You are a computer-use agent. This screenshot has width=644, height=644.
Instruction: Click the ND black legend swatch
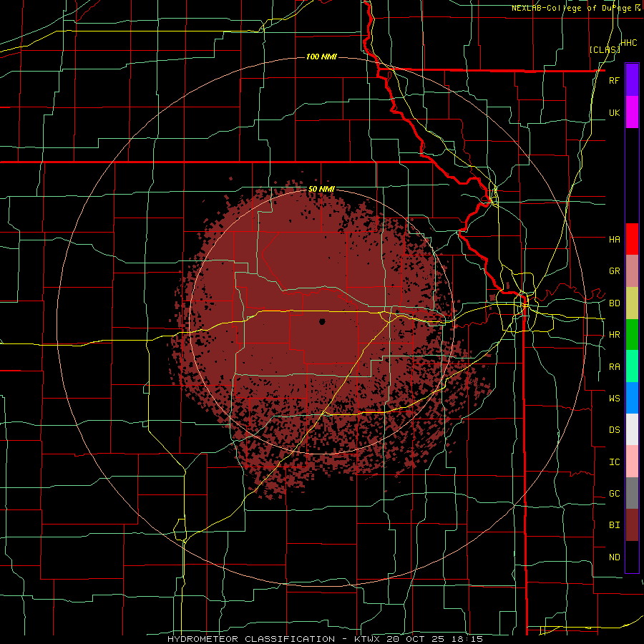coord(632,557)
